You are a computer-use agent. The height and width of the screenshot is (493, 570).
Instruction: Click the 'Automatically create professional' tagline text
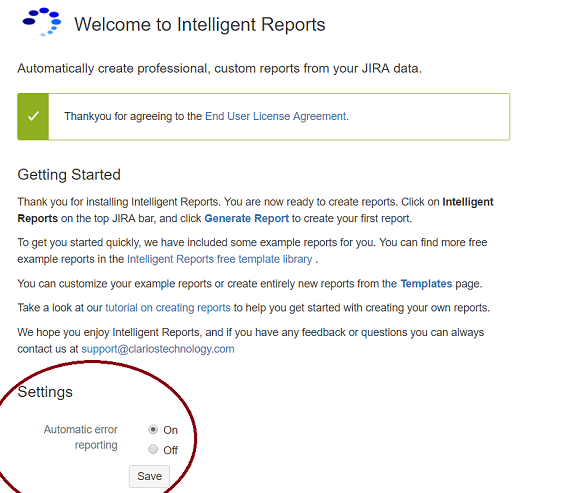tap(220, 68)
